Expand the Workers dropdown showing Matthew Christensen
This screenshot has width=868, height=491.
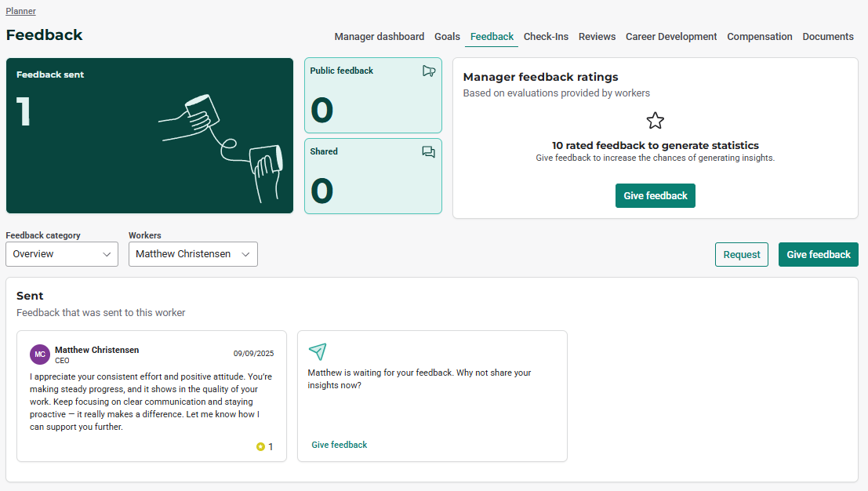coord(193,254)
